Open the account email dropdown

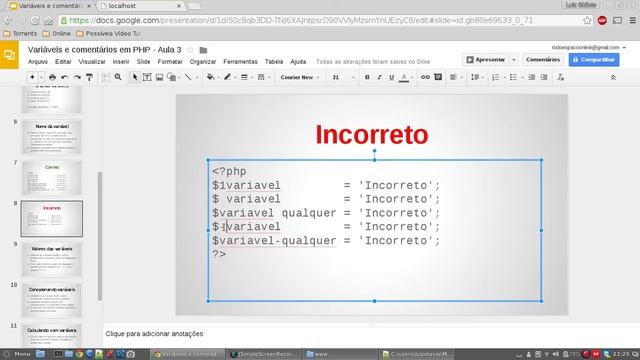[x=588, y=47]
